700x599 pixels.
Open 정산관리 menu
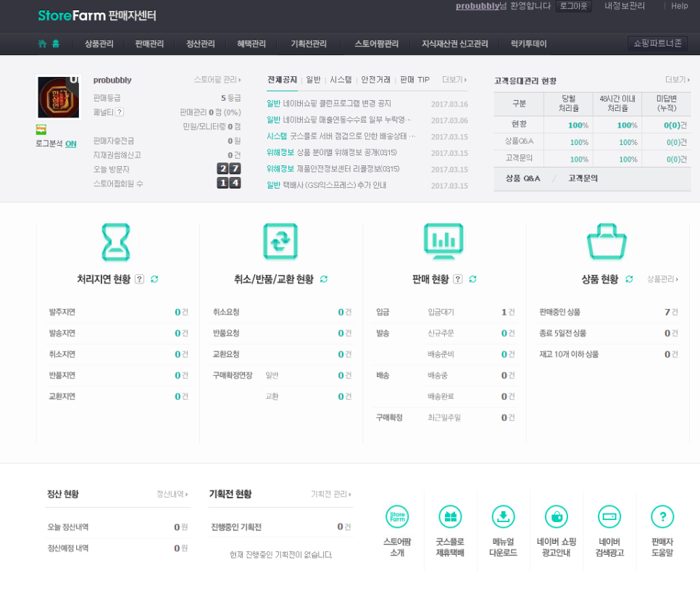pos(201,44)
